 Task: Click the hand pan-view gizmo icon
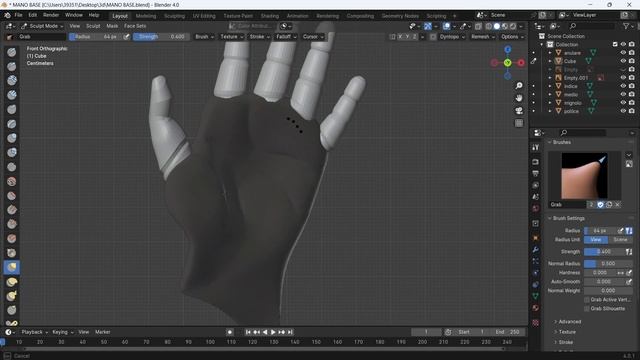tap(519, 98)
